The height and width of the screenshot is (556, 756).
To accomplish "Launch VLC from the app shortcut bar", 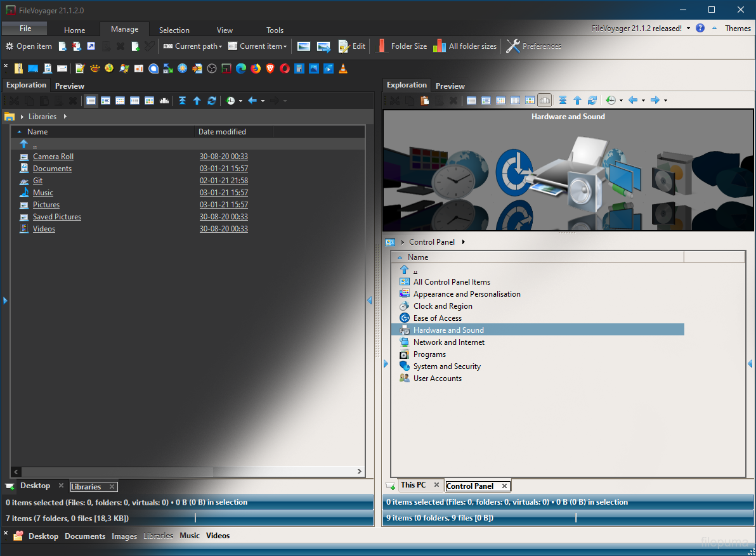I will click(343, 68).
